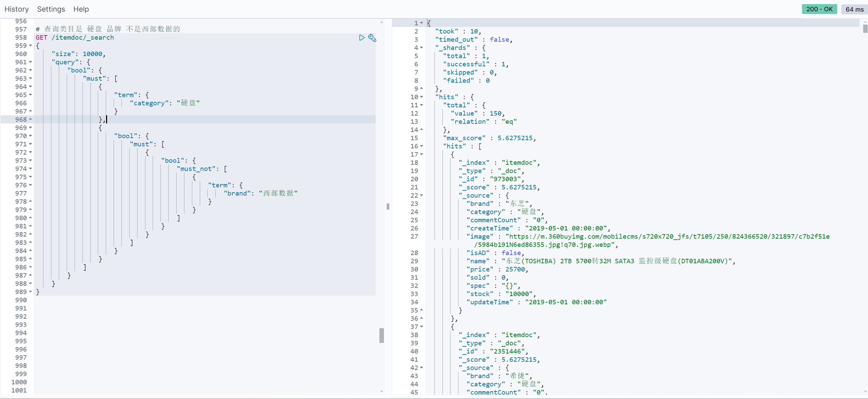Fold the "must" array at line 963
This screenshot has height=399, width=868.
coord(30,78)
